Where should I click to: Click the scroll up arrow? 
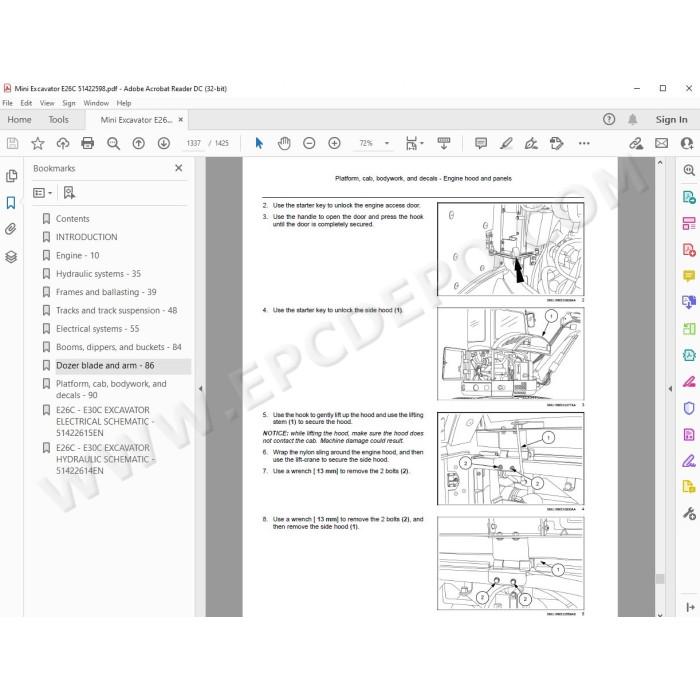tap(660, 163)
